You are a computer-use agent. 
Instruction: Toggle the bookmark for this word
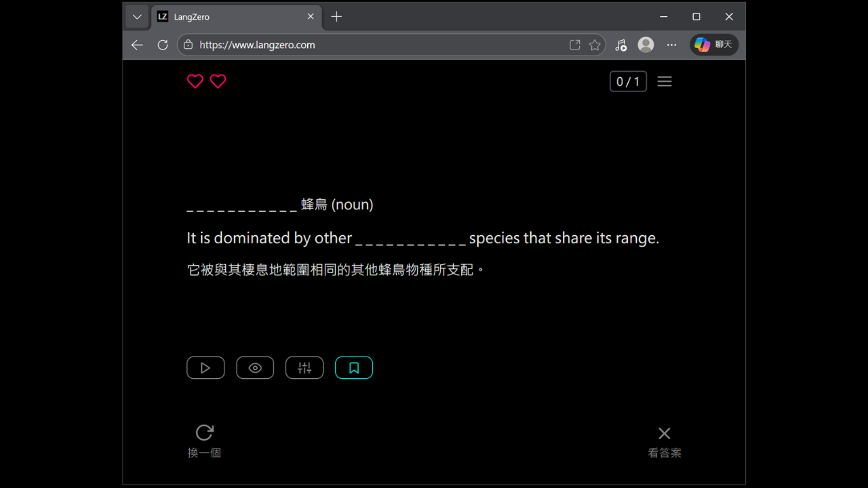point(354,368)
